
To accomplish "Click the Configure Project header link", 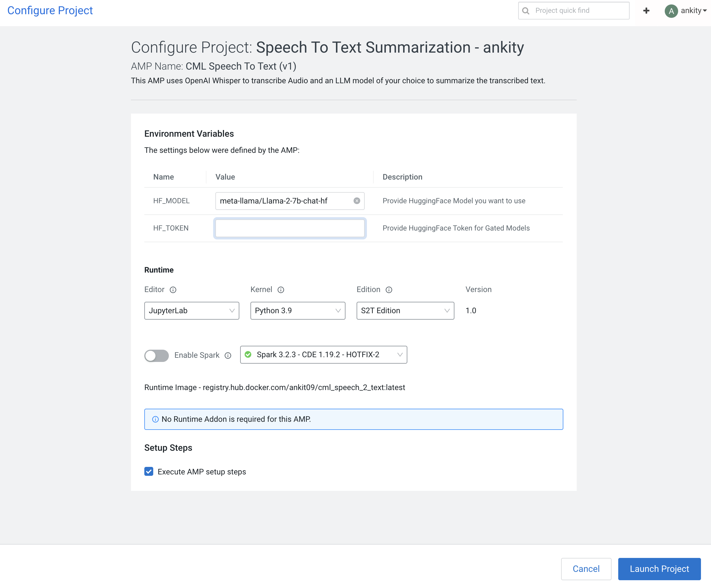I will point(50,11).
